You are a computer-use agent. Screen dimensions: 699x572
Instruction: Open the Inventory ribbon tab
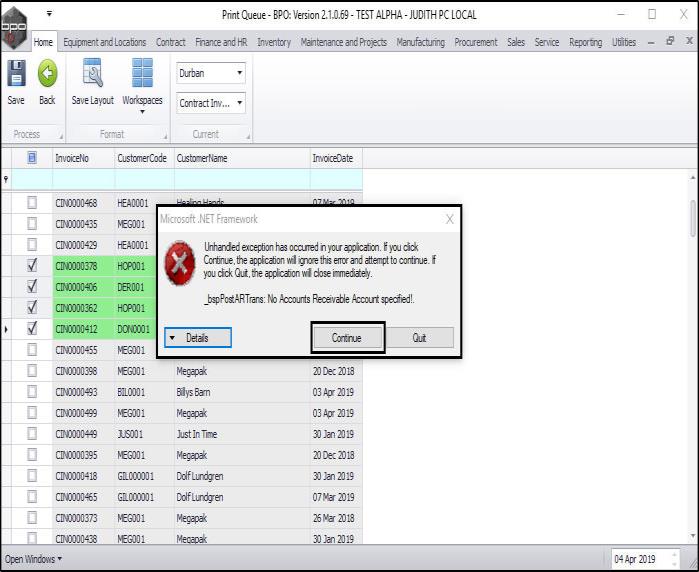pyautogui.click(x=274, y=42)
